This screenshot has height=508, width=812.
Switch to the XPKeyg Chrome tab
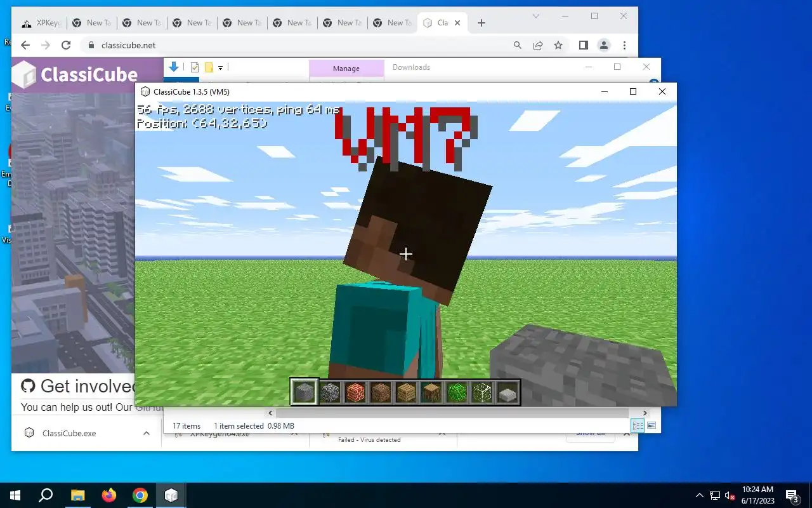coord(42,23)
